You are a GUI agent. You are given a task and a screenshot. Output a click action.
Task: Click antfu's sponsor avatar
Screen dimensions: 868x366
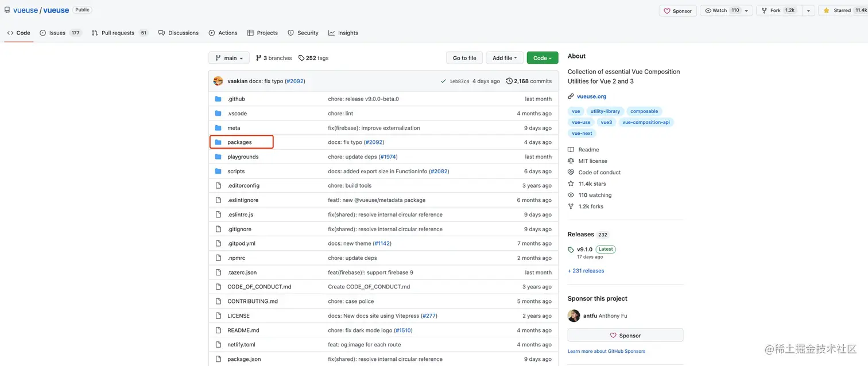point(573,316)
